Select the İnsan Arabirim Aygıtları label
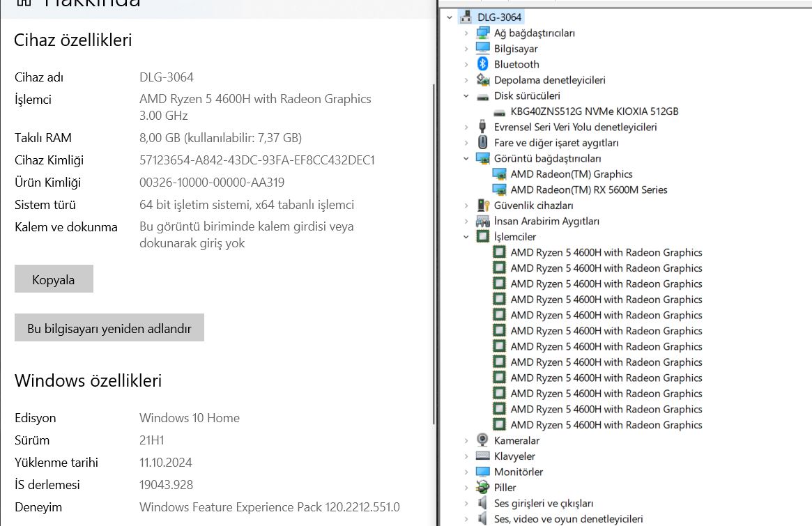This screenshot has height=526, width=812. pos(546,221)
